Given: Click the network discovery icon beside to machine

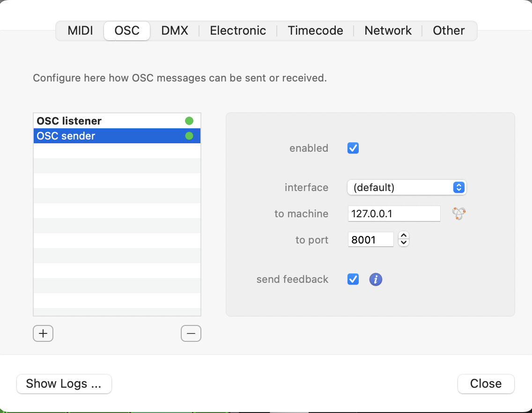Looking at the screenshot, I should coord(458,214).
